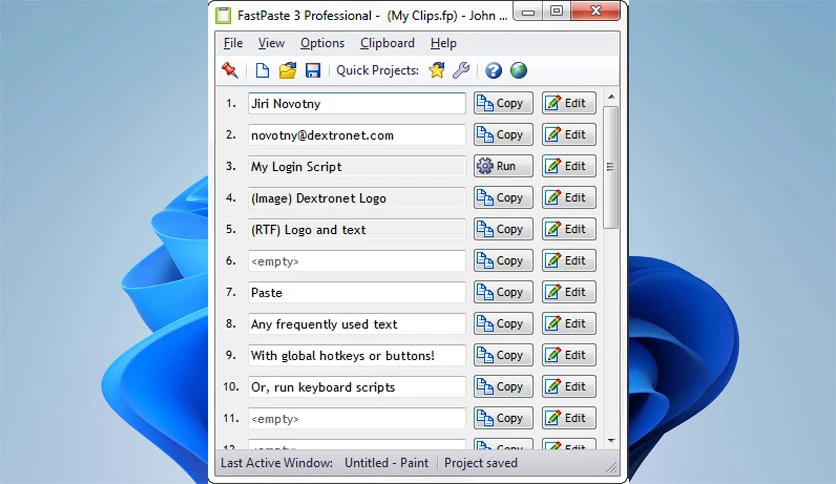Edit With global hotkeys or buttons clip
Image resolution: width=836 pixels, height=484 pixels.
[569, 354]
